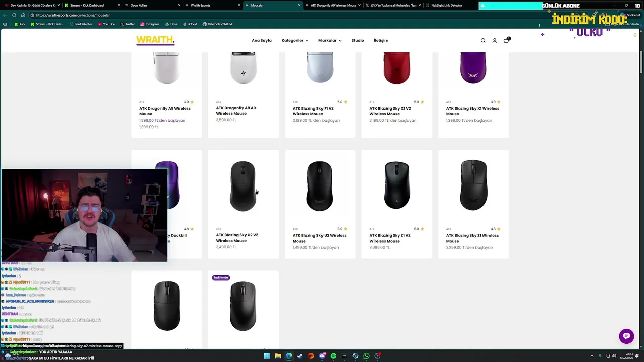Click the browser back arrow
Viewport: 644px width, 362px height.
[x=5, y=15]
